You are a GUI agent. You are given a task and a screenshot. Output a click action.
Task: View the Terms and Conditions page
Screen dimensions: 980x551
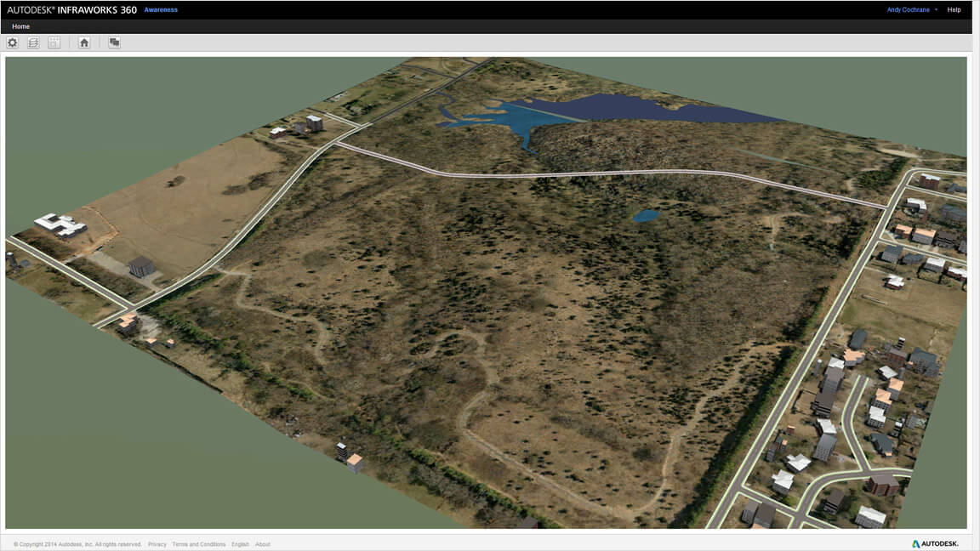tap(198, 544)
